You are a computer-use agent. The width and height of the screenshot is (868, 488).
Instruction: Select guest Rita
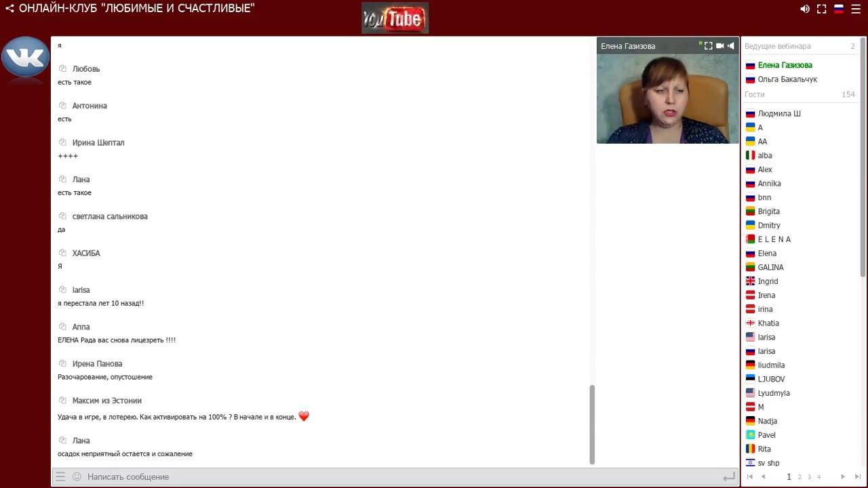(x=764, y=449)
